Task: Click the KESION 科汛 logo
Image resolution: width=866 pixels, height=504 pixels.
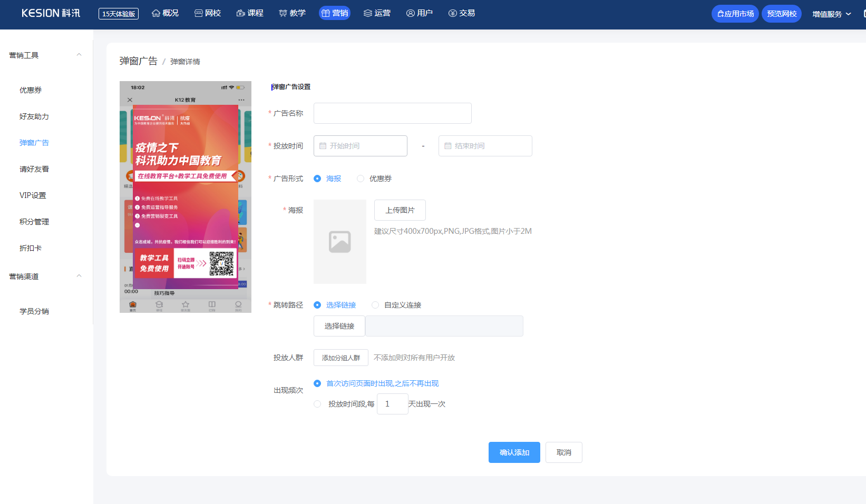Action: [51, 13]
